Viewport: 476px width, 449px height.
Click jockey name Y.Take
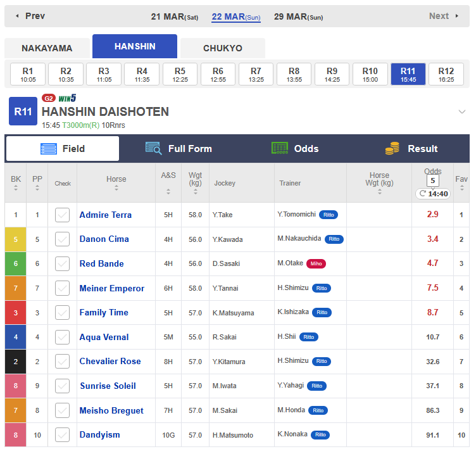[x=223, y=215]
